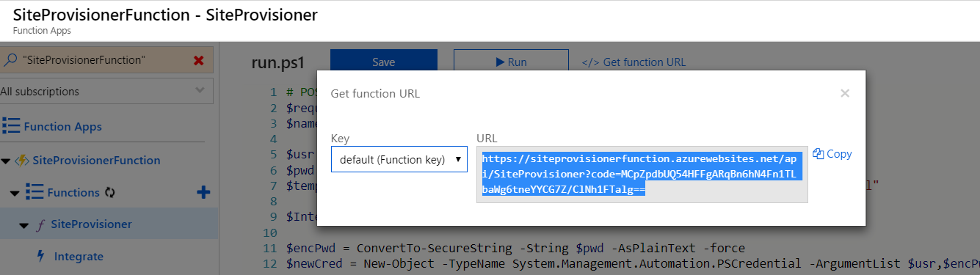Click the copy icon beside URL
Image resolution: width=980 pixels, height=275 pixels.
click(818, 154)
